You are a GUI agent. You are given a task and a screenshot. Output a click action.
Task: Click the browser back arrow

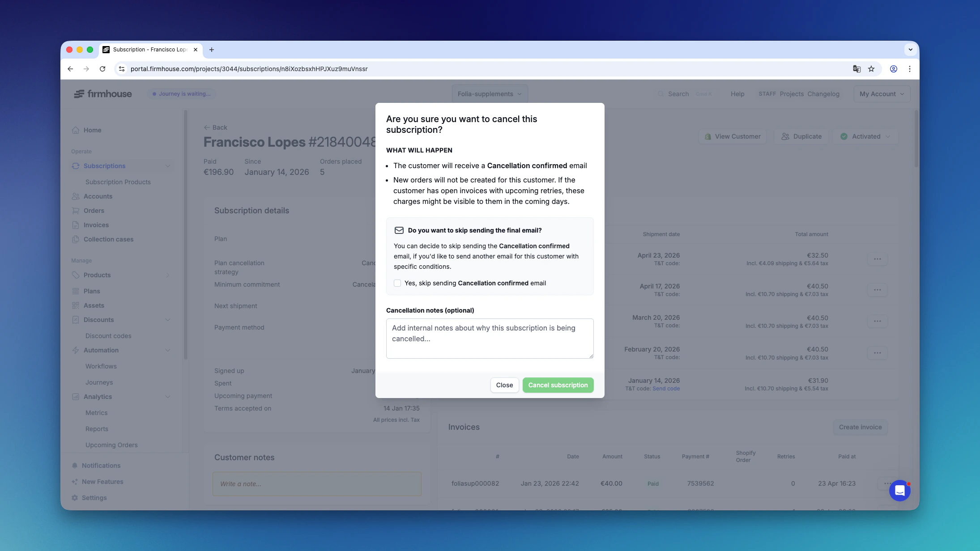(x=70, y=69)
